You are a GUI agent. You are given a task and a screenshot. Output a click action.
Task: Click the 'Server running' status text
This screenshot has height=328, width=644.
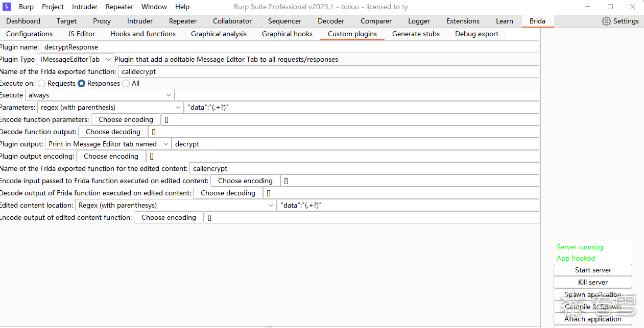coord(580,247)
